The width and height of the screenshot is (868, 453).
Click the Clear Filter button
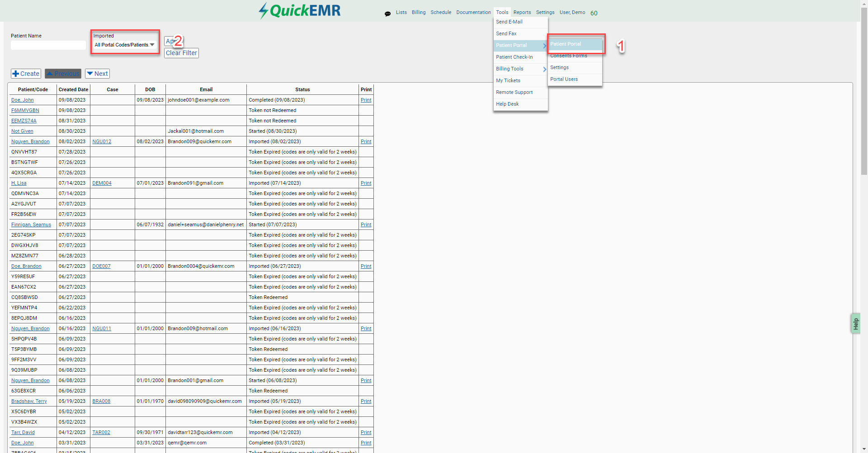181,53
